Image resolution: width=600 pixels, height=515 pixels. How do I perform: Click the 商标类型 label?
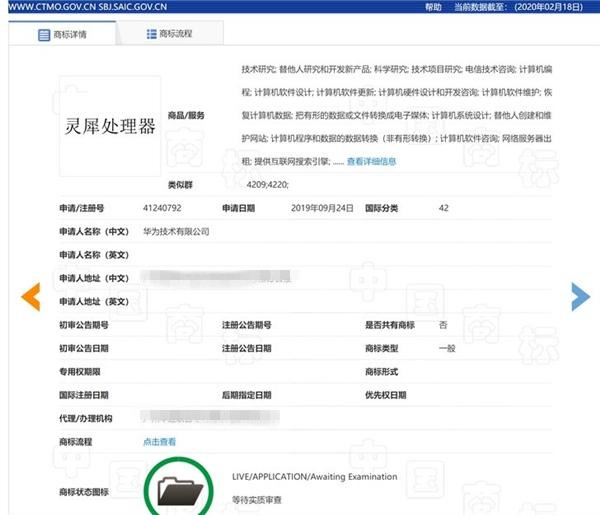point(382,349)
